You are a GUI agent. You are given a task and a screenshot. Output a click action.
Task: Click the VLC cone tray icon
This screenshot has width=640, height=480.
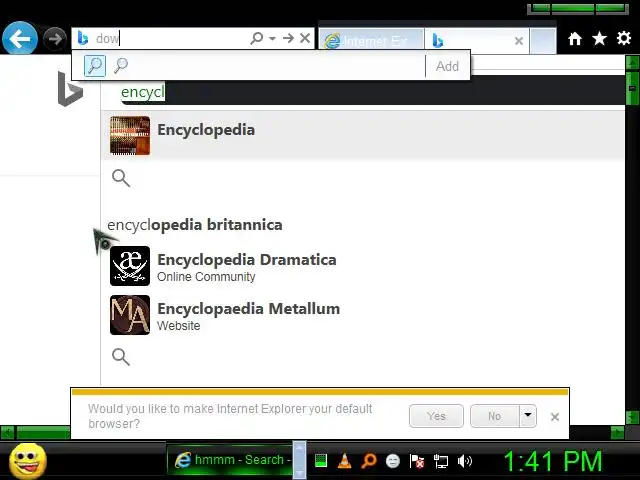click(344, 461)
